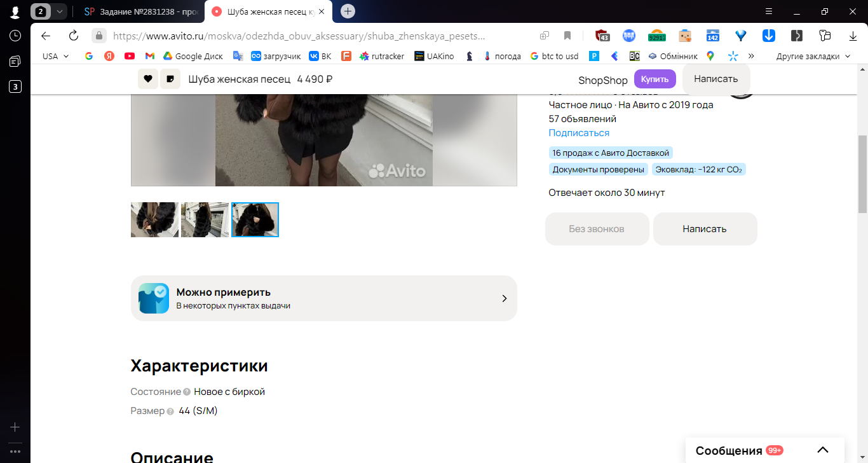Add listing to favorites with heart icon
The height and width of the screenshot is (463, 868).
(x=148, y=79)
